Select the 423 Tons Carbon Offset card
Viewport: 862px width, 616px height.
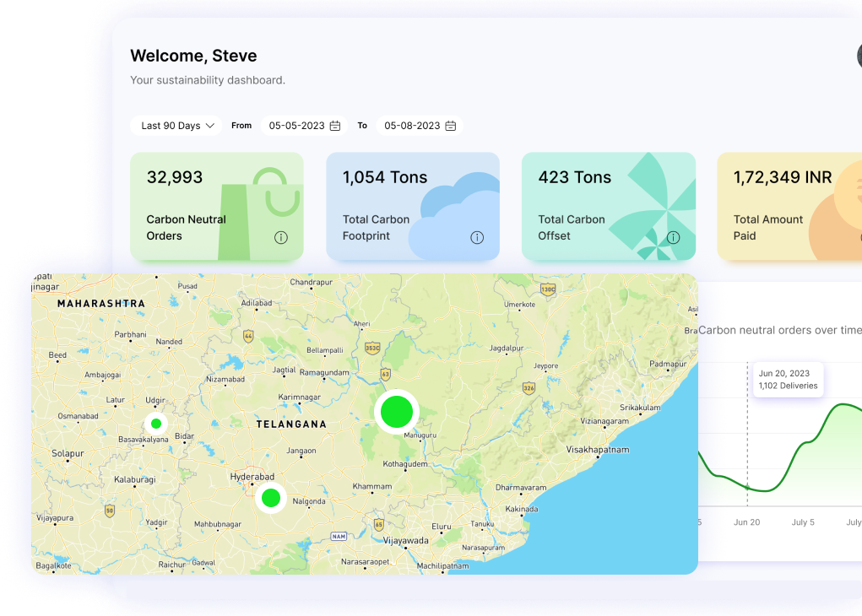(x=608, y=207)
